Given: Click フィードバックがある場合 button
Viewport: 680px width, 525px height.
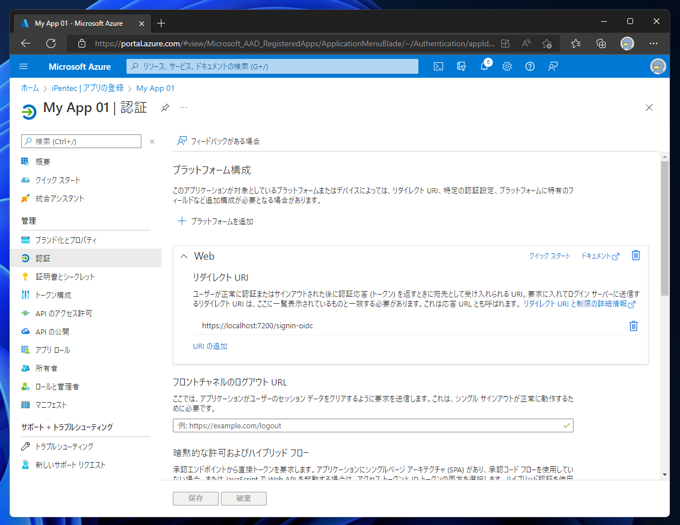Looking at the screenshot, I should pos(218,141).
